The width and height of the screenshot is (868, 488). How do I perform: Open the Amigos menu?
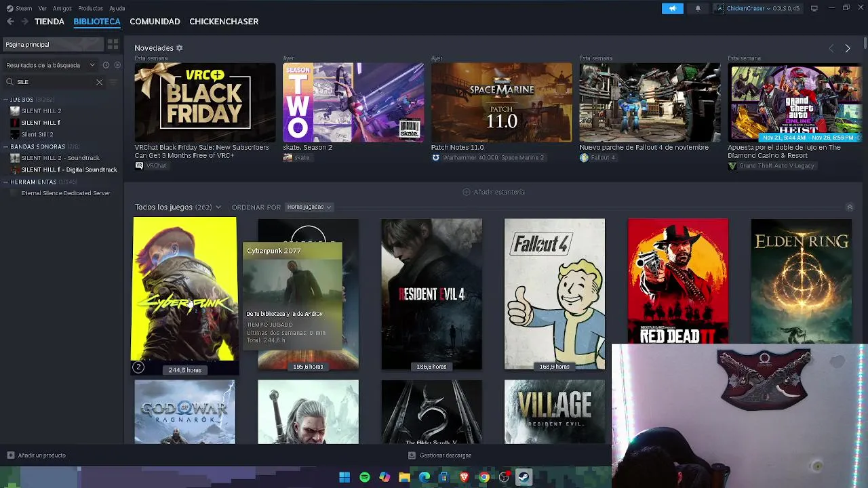pos(62,8)
